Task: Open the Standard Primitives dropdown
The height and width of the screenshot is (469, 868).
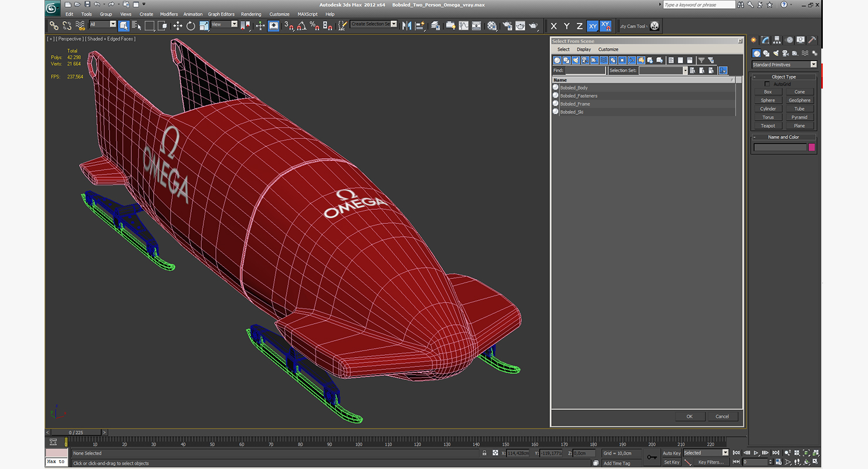Action: tap(785, 64)
